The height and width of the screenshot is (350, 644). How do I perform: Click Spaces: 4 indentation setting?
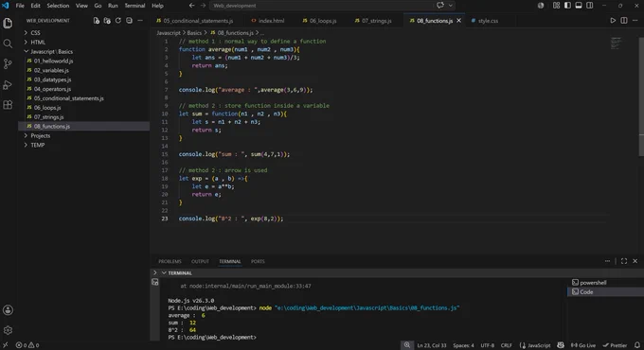tap(463, 345)
